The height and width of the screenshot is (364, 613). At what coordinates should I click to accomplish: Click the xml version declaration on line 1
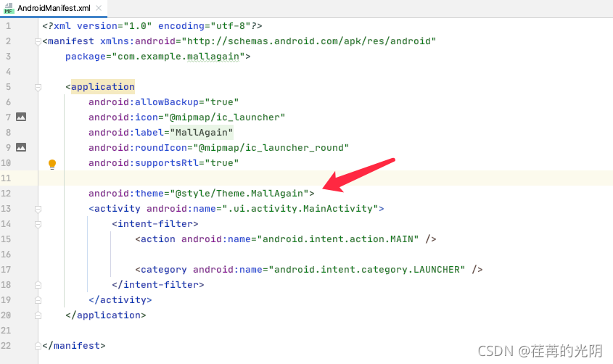point(152,26)
